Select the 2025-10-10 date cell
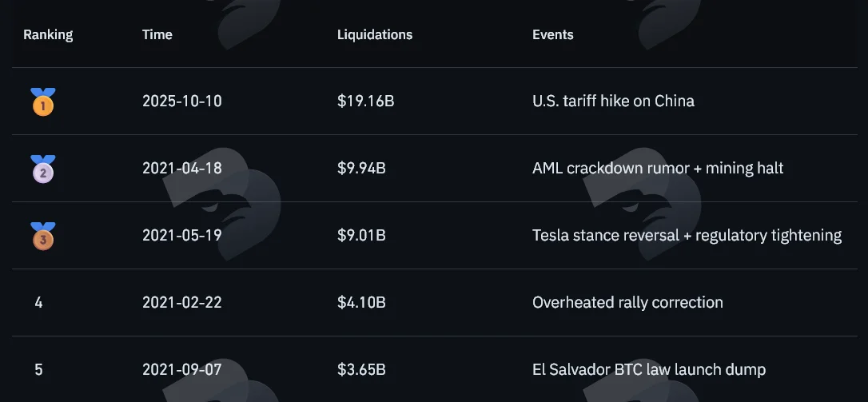 tap(182, 101)
